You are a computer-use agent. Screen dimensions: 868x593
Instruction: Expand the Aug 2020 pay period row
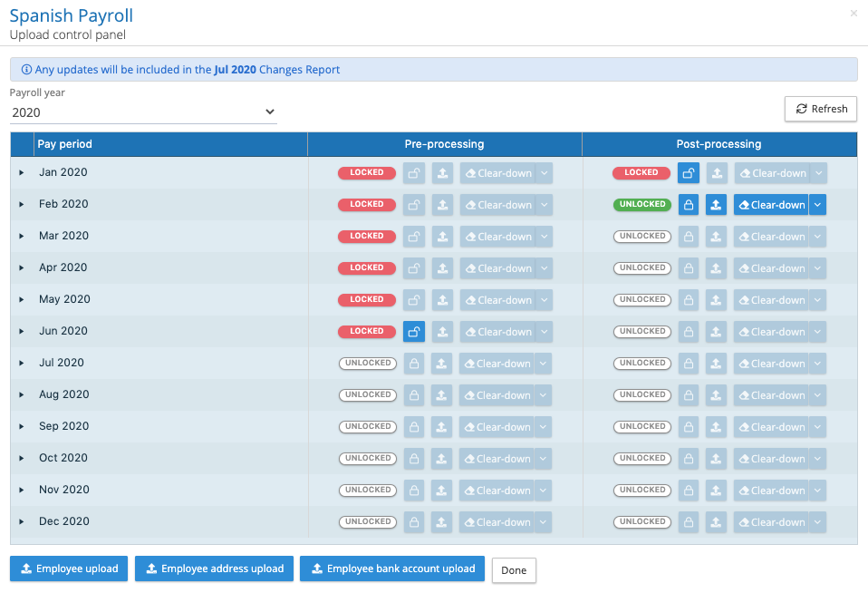coord(22,394)
